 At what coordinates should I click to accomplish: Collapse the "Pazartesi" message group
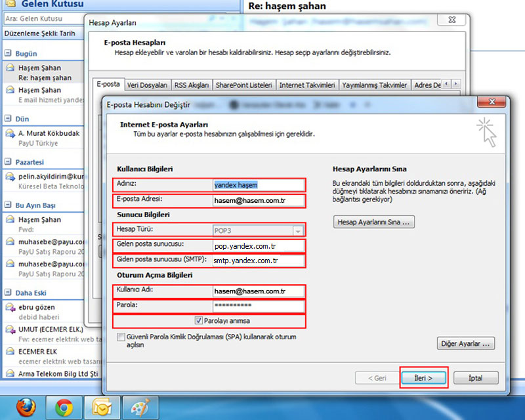pyautogui.click(x=8, y=162)
